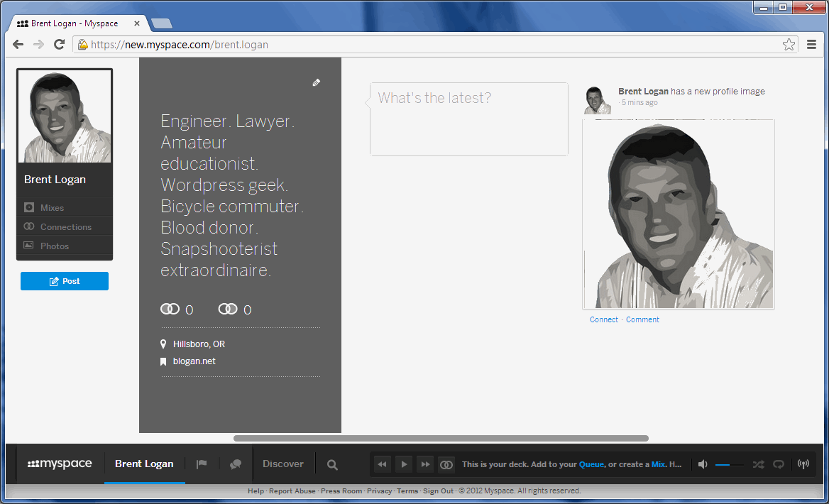Screen dimensions: 829x504
Task: Click Brent Logan name in feed post
Action: (x=644, y=92)
